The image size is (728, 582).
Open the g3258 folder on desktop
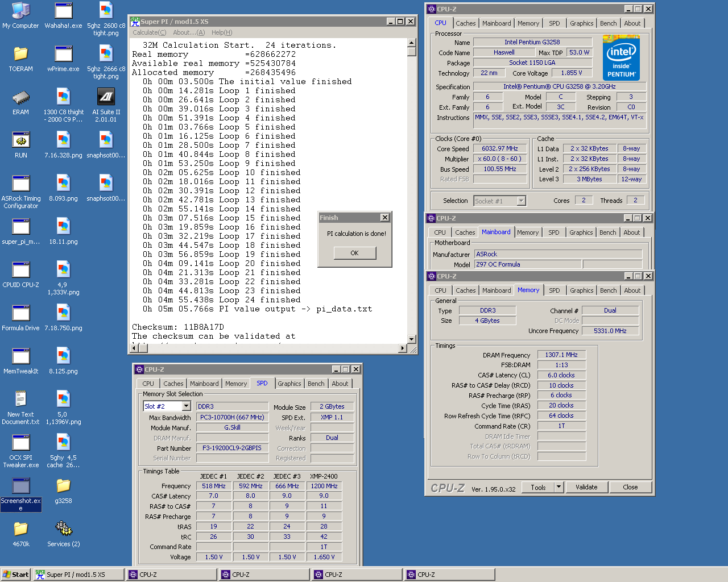(x=63, y=490)
